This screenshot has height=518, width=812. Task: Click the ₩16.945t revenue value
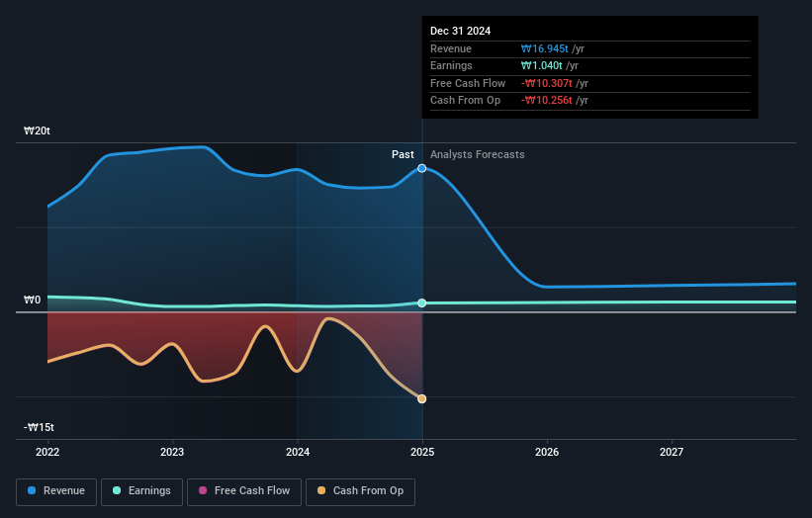point(544,48)
